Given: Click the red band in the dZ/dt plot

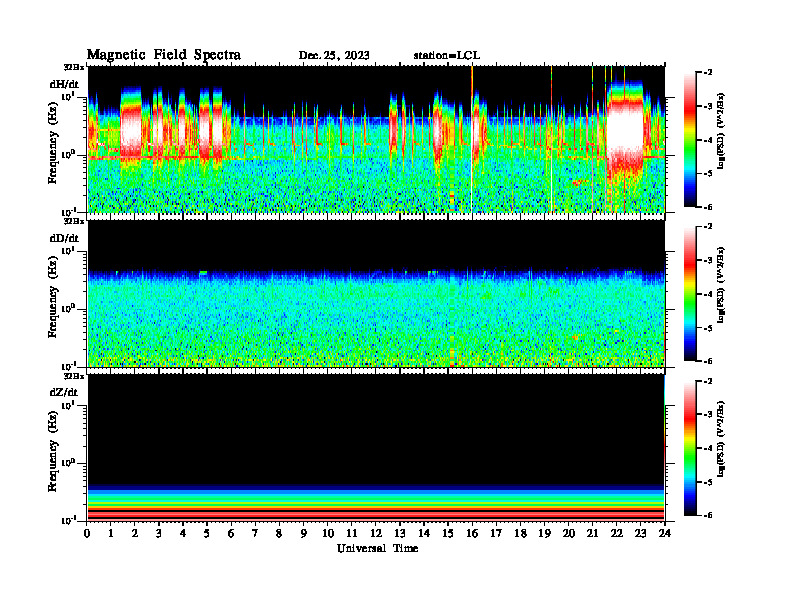Looking at the screenshot, I should 376,514.
